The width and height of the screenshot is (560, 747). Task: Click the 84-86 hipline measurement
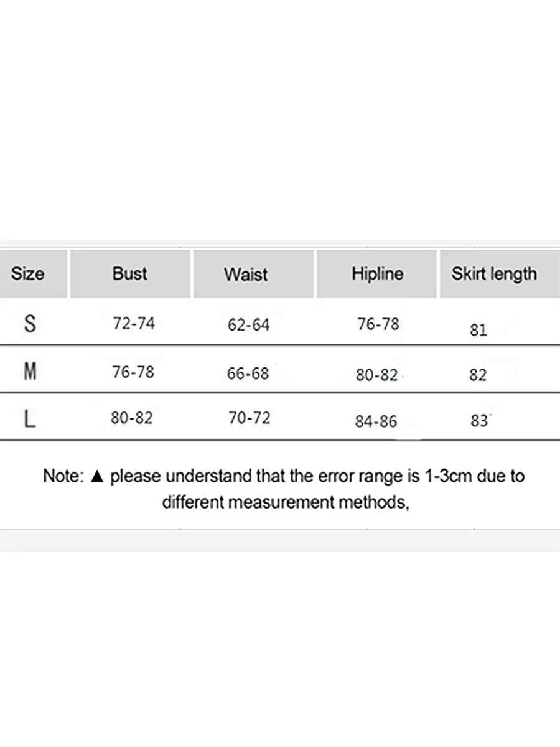(376, 421)
